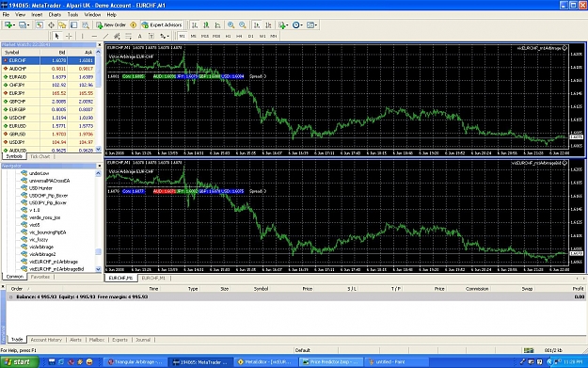Screen dimensions: 588x368
Task: Switch timeframe to M15
Action: (205, 36)
